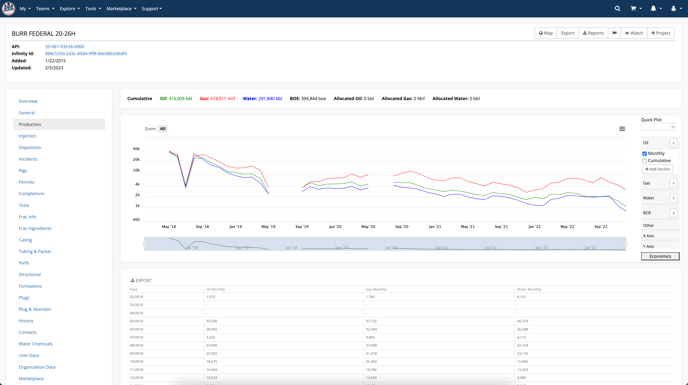Open the Frac Ingredients sidebar link
This screenshot has height=385, width=688.
pos(35,228)
